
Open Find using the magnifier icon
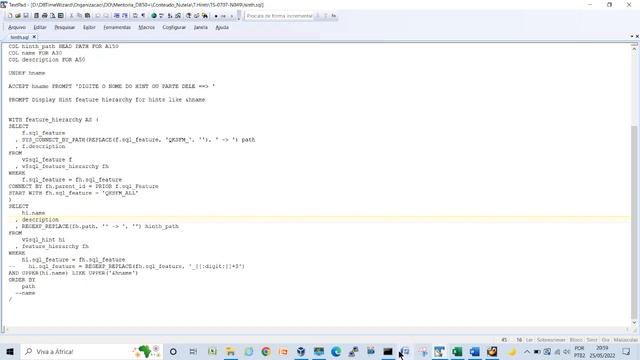189,16
